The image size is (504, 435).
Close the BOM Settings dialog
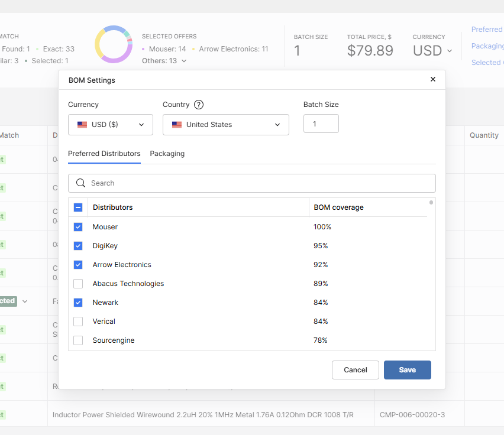click(x=432, y=79)
